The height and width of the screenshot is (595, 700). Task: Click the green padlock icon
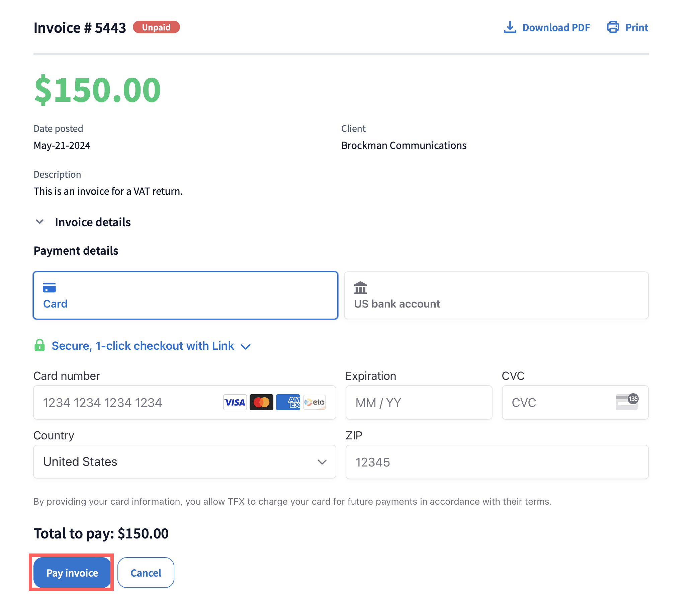pos(39,345)
